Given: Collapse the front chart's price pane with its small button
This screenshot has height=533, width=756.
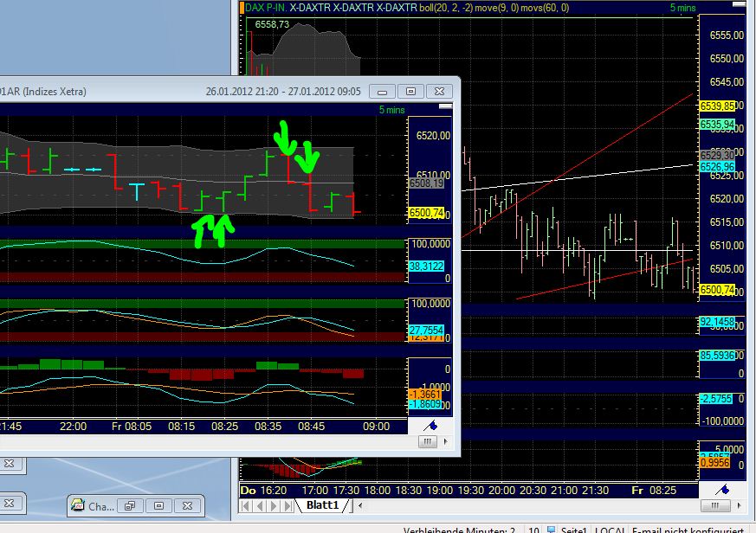Looking at the screenshot, I should point(445,106).
